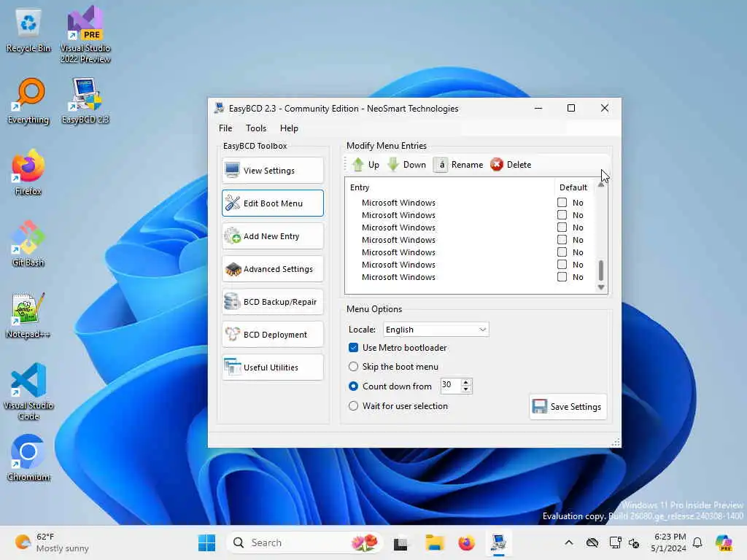This screenshot has width=747, height=560.
Task: Select Edit Boot Menu tool
Action: tap(273, 203)
